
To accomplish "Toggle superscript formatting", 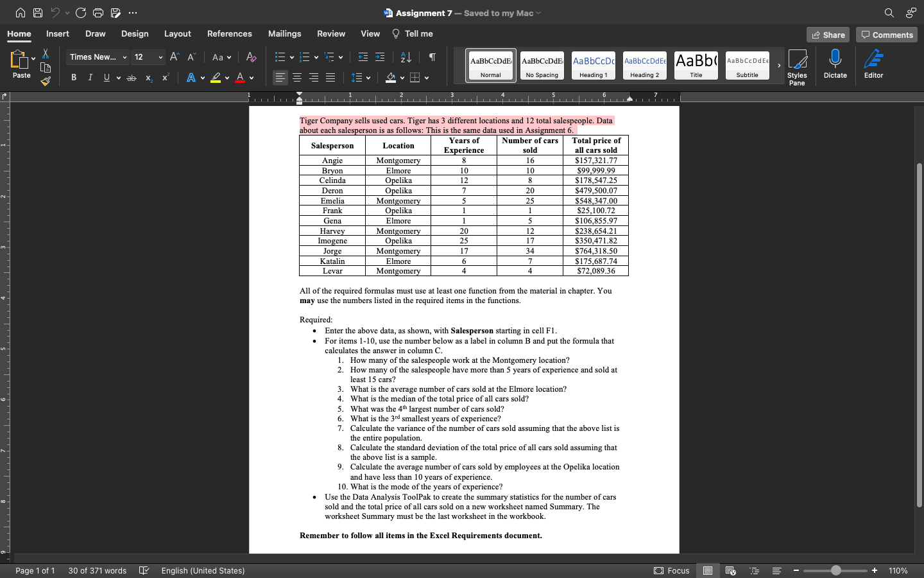I will point(165,78).
